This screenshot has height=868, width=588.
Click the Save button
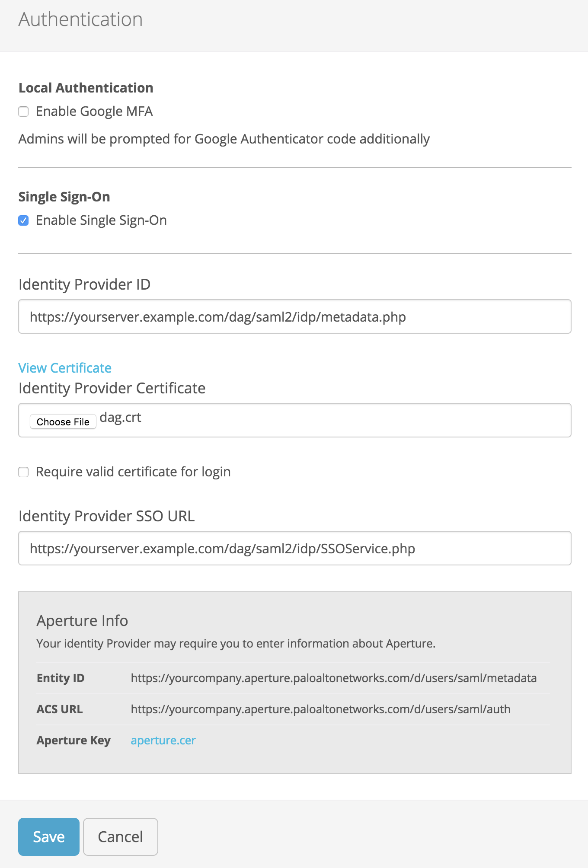pyautogui.click(x=48, y=837)
